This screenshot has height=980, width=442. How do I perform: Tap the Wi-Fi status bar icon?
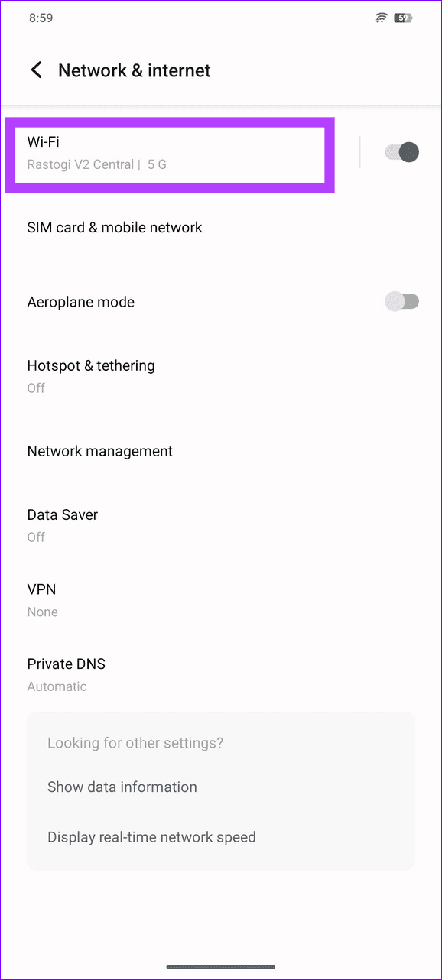click(381, 17)
